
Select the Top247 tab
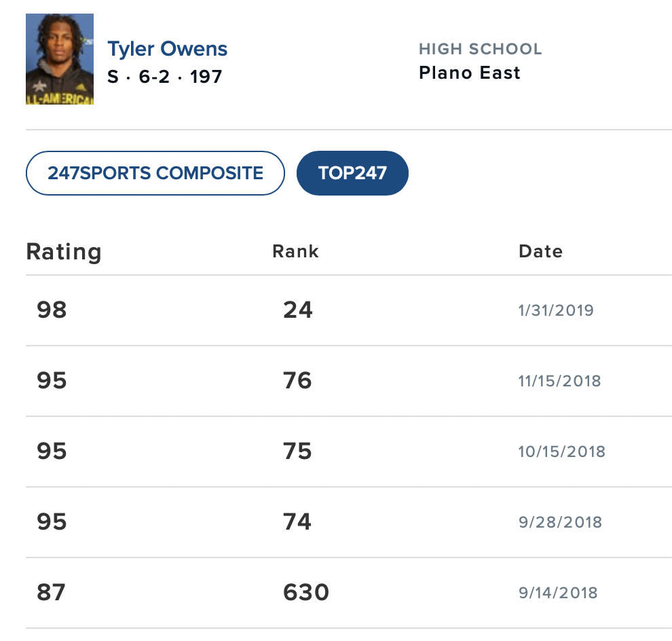[352, 173]
